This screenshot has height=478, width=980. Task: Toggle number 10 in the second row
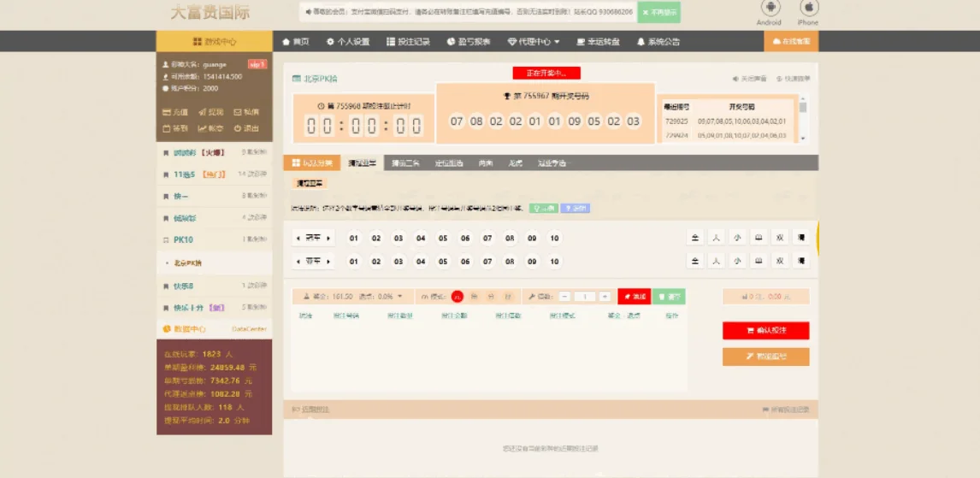point(554,262)
